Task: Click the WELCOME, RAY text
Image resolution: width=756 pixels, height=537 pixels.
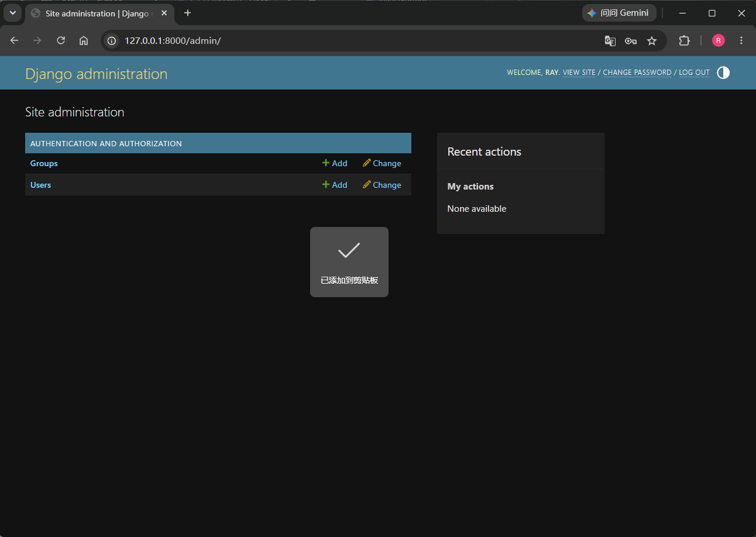Action: [x=534, y=73]
